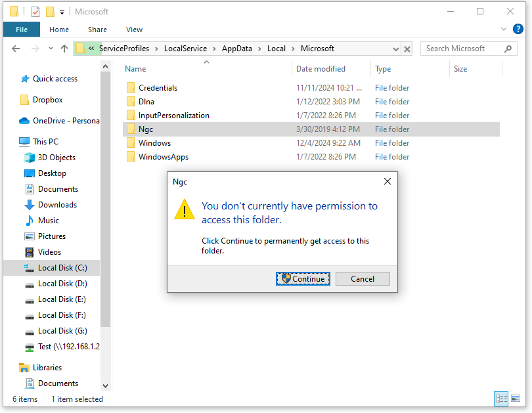
Task: Click Cancel to dismiss the dialog
Action: (363, 278)
